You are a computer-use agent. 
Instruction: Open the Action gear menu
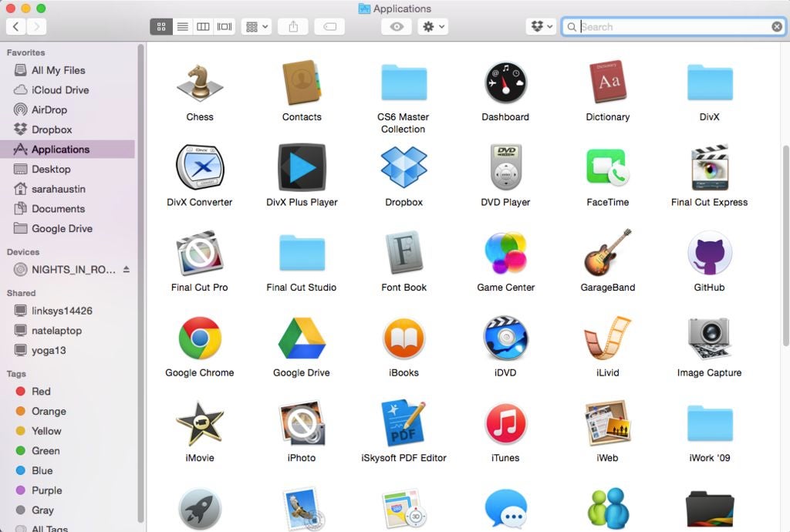433,27
